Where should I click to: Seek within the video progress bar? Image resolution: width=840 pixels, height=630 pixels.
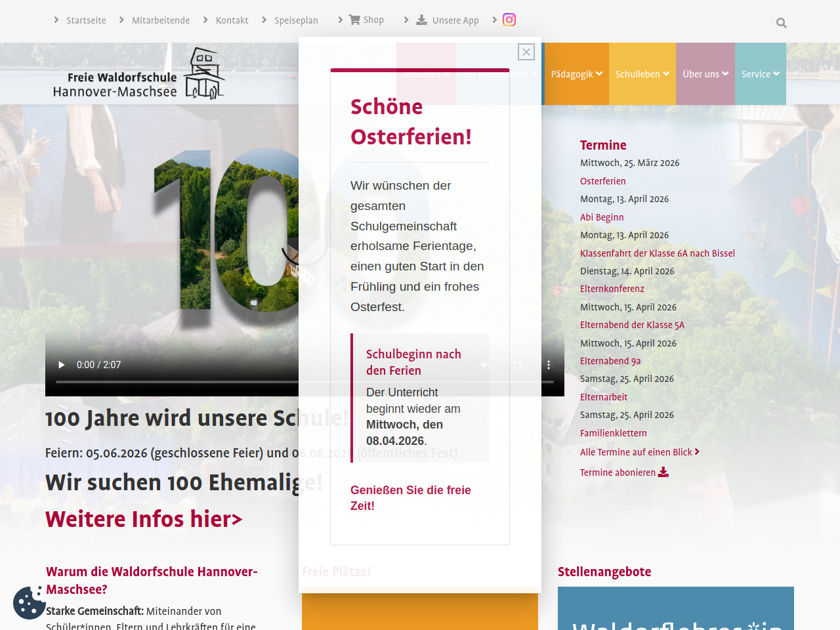click(177, 381)
